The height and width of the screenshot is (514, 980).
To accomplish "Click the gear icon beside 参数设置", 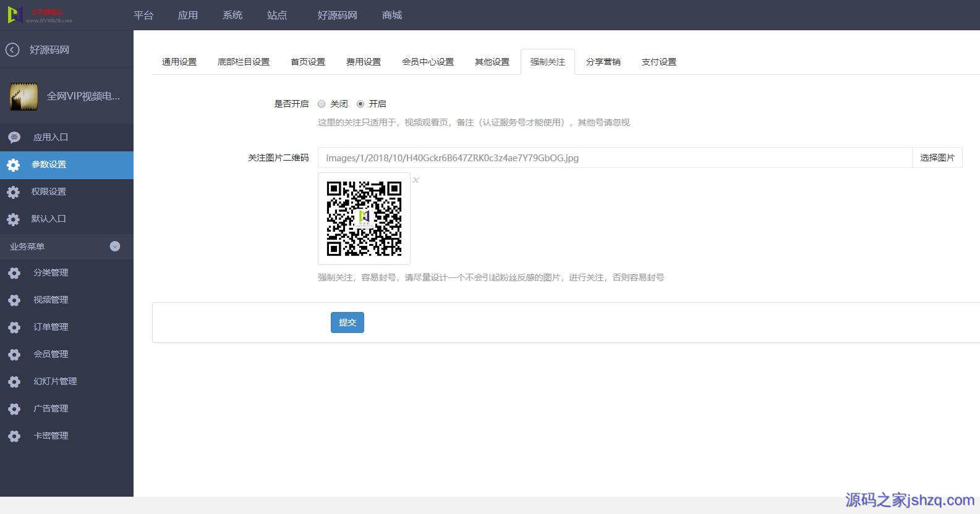I will tap(13, 165).
